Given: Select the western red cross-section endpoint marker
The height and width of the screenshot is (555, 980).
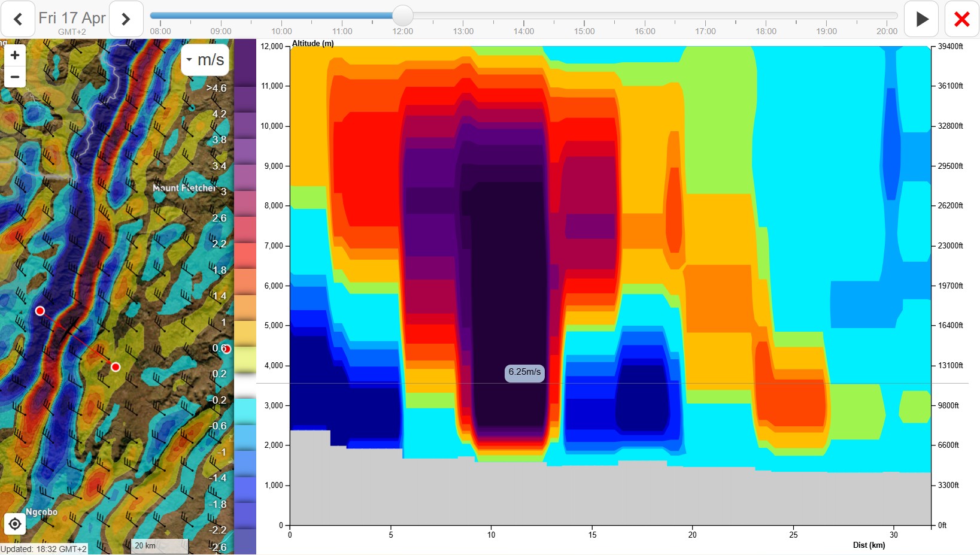Looking at the screenshot, I should (x=40, y=311).
